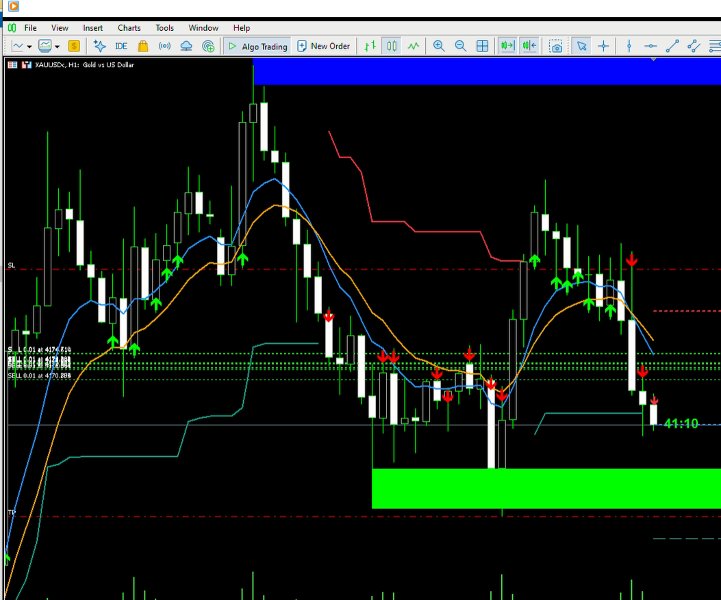Open the Tools menu
Screen dimensions: 721x600
[x=165, y=28]
